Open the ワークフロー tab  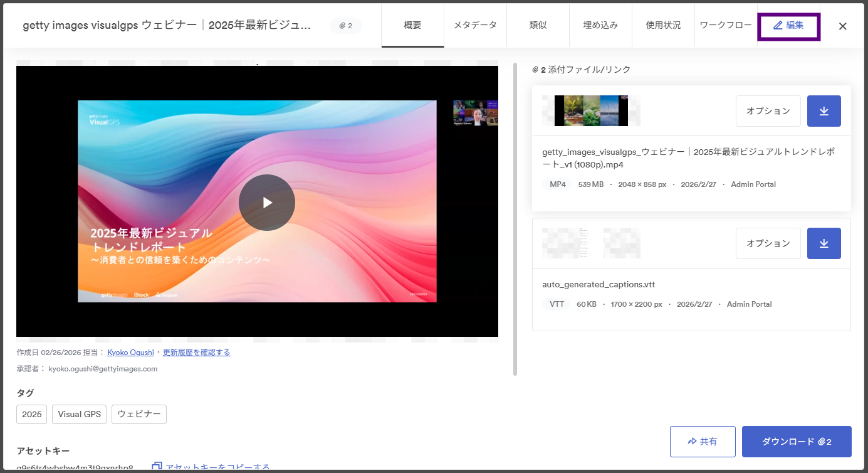[x=726, y=26]
